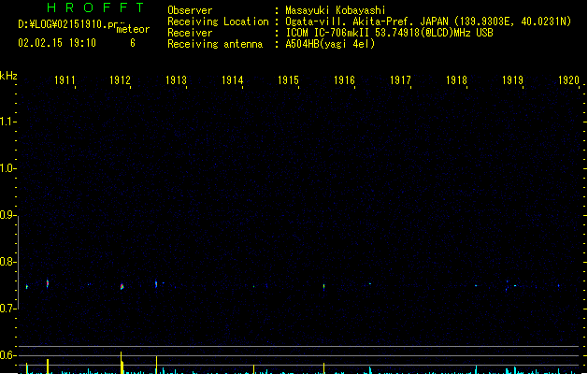588x374 pixels.
Task: Click the 1912 time axis marker
Action: 120,80
